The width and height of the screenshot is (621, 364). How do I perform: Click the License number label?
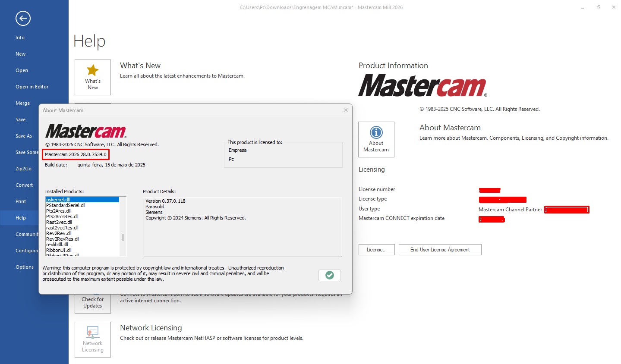click(x=377, y=189)
